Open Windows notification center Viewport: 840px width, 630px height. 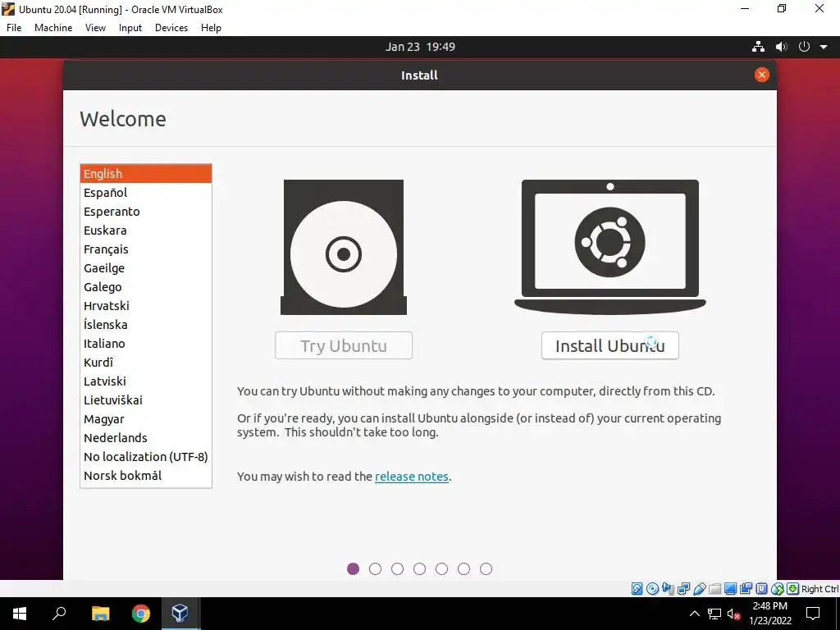tap(813, 614)
